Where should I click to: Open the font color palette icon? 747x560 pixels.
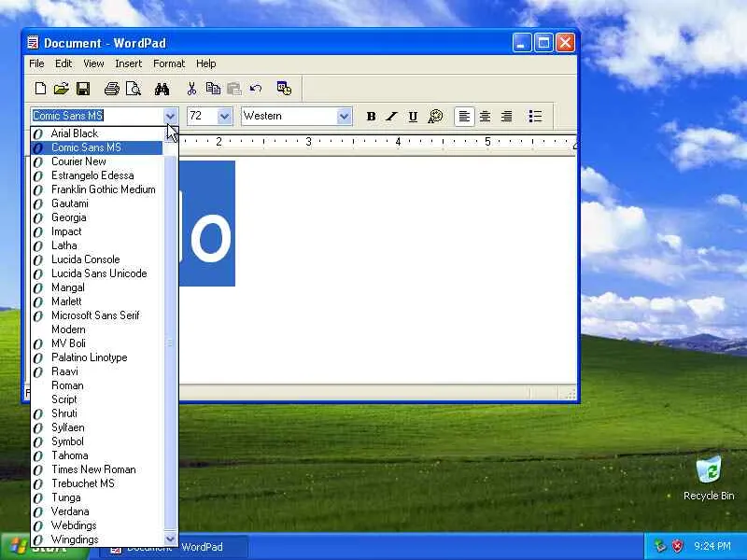pyautogui.click(x=435, y=116)
